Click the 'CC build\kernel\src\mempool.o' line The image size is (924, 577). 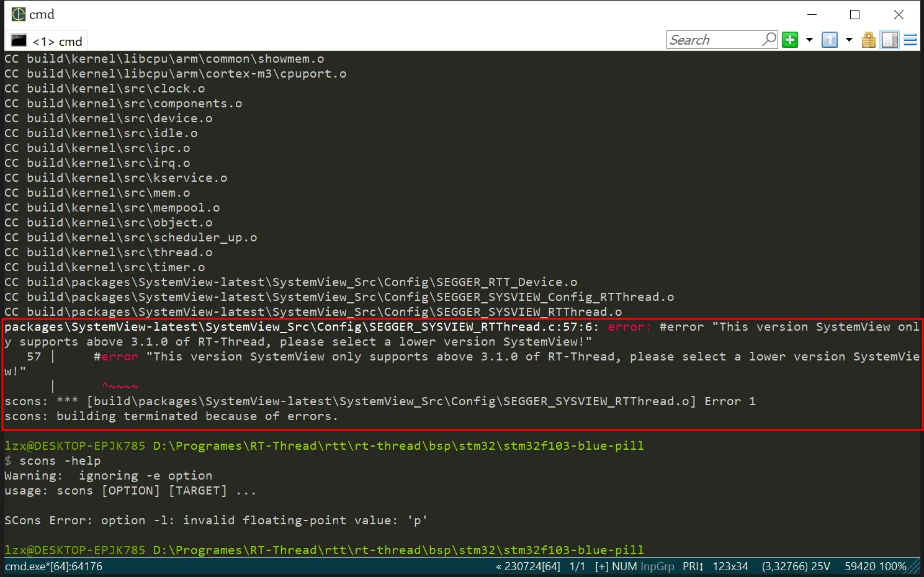tap(112, 208)
